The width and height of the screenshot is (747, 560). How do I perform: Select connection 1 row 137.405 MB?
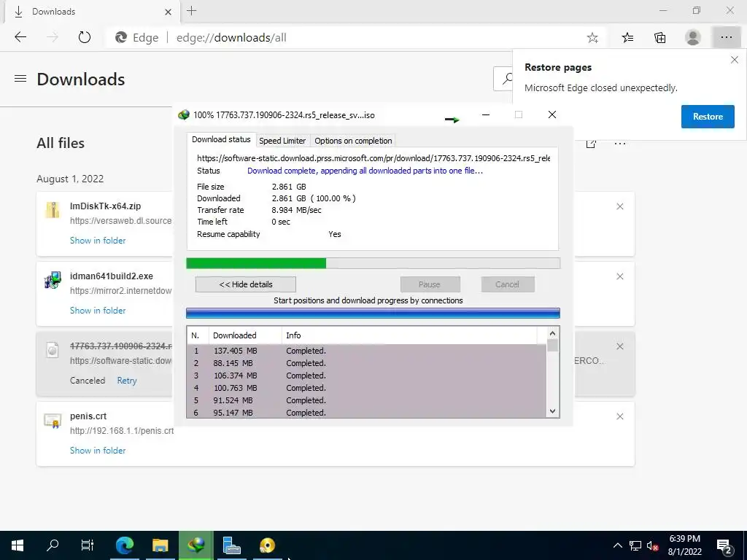click(x=367, y=351)
